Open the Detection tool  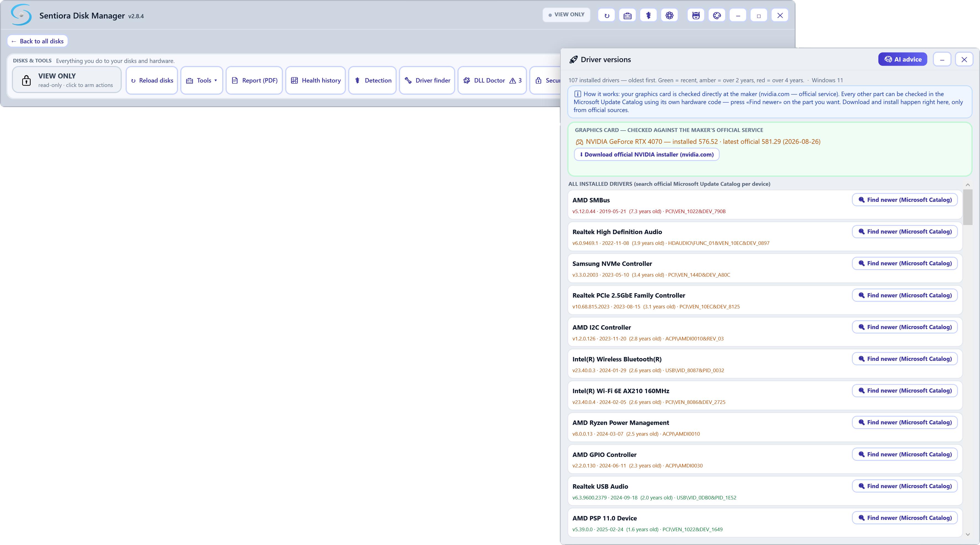(372, 80)
